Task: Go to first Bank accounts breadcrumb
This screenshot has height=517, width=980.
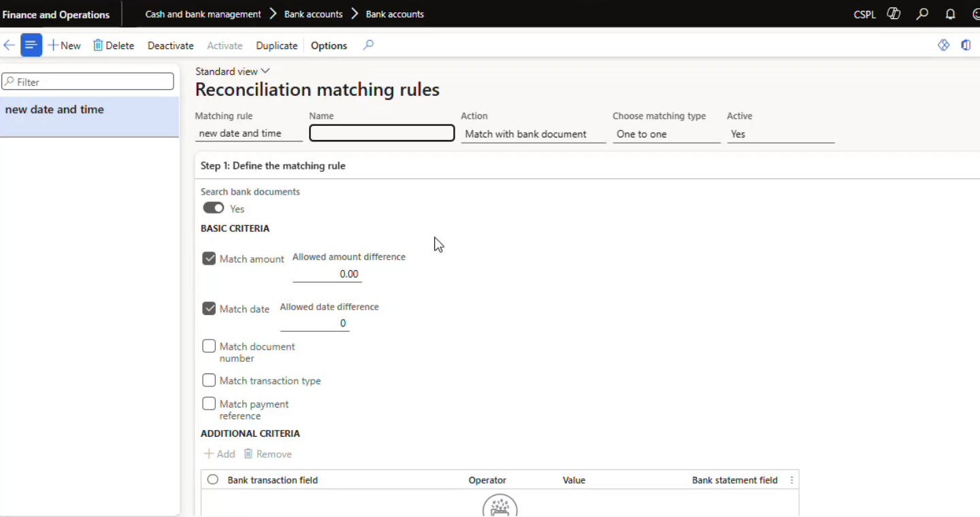Action: [313, 14]
